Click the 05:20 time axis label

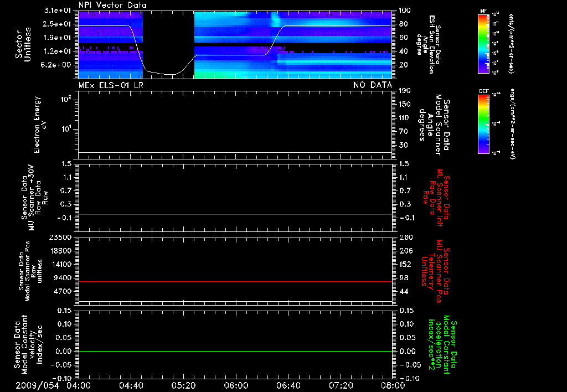coord(183,385)
